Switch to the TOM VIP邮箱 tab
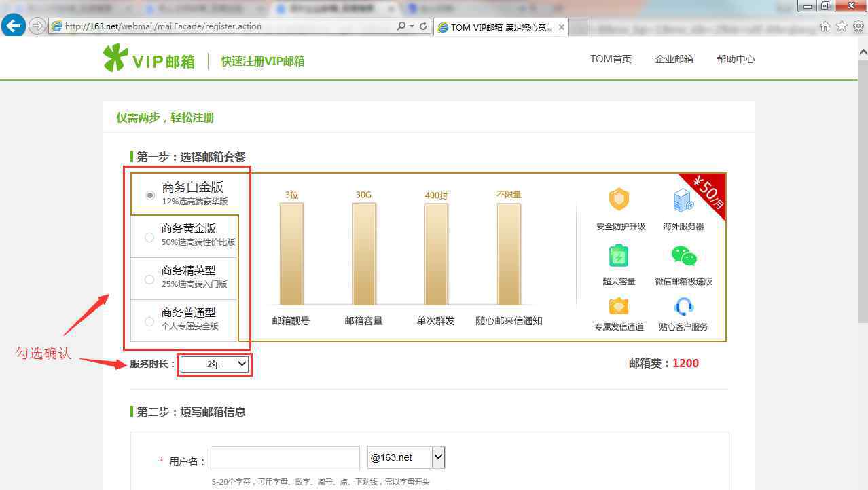 (x=501, y=27)
